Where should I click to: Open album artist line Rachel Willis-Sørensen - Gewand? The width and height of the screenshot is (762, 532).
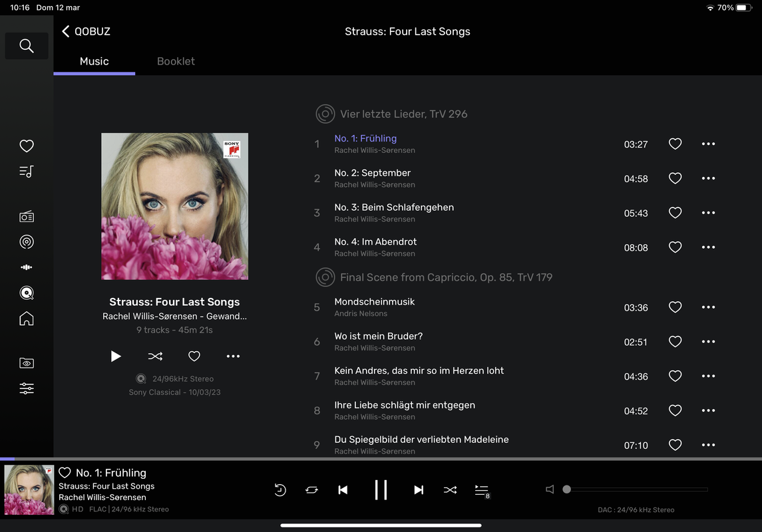tap(174, 316)
